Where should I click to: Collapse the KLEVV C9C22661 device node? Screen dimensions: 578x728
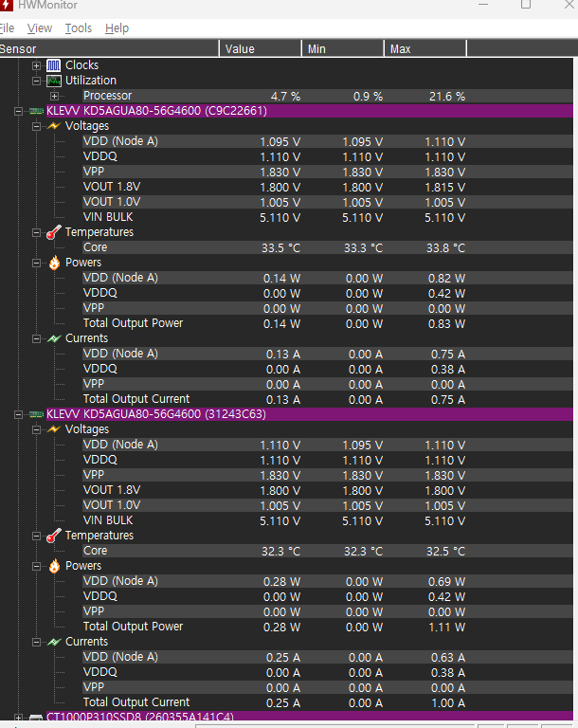pyautogui.click(x=18, y=111)
